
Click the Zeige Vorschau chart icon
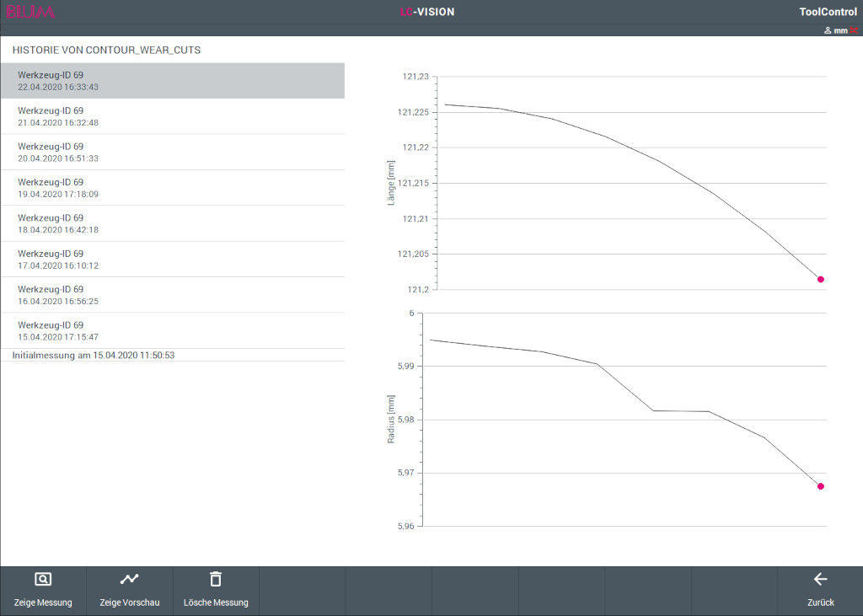click(129, 579)
